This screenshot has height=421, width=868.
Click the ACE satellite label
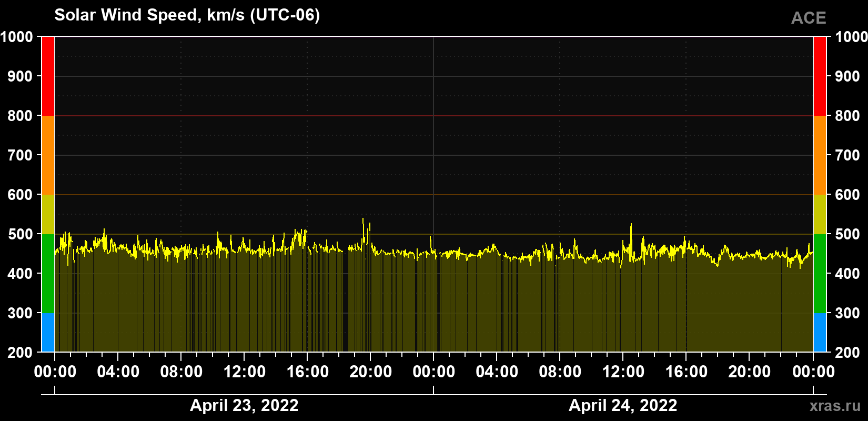pyautogui.click(x=809, y=18)
